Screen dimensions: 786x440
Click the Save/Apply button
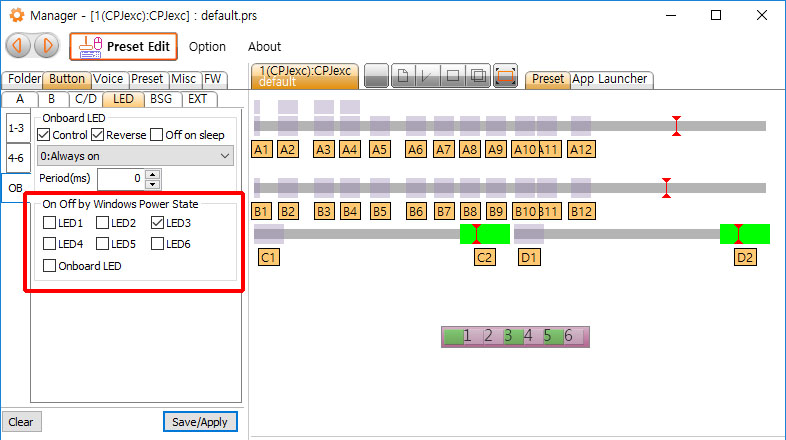pyautogui.click(x=200, y=422)
